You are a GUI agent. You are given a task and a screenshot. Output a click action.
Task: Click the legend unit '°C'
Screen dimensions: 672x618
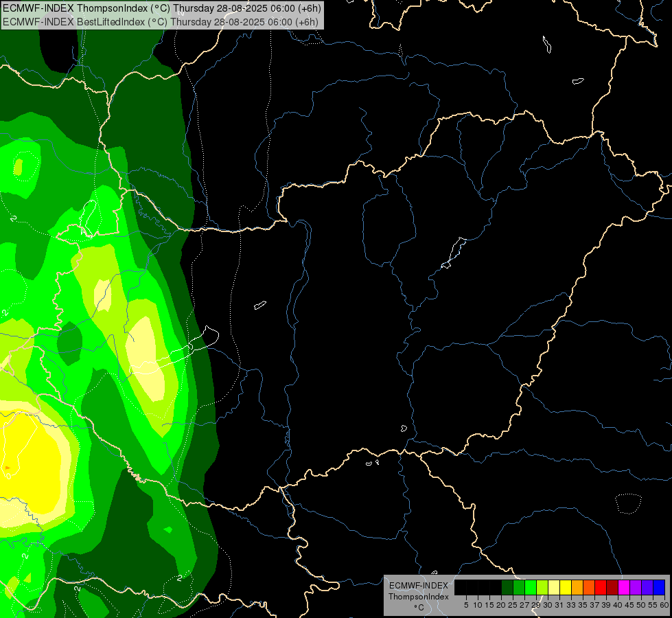click(x=419, y=608)
